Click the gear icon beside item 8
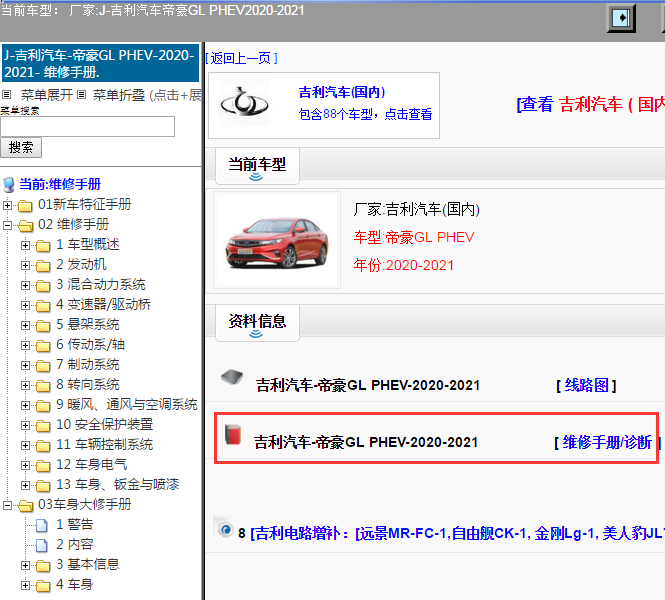665x600 pixels. pyautogui.click(x=224, y=527)
